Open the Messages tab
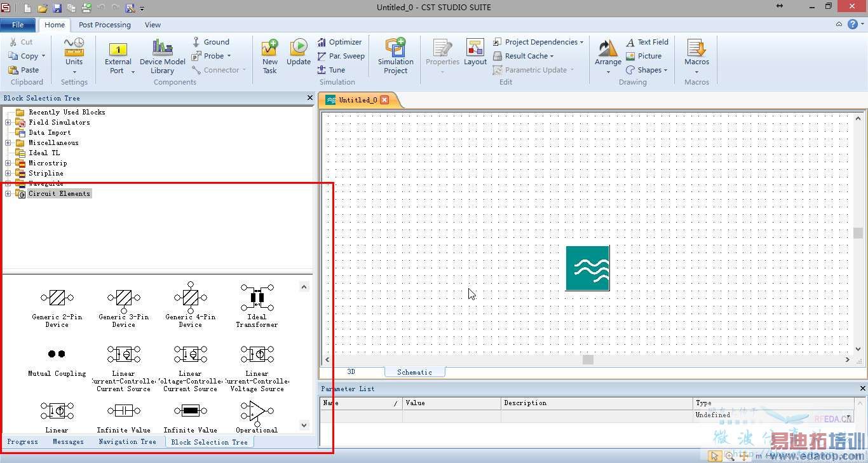This screenshot has width=868, height=463. [68, 441]
